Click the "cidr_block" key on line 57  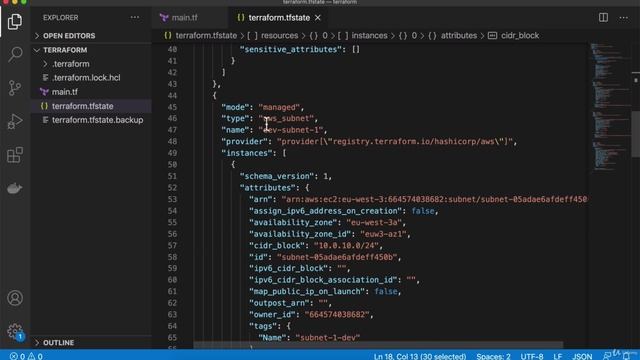[x=277, y=245]
